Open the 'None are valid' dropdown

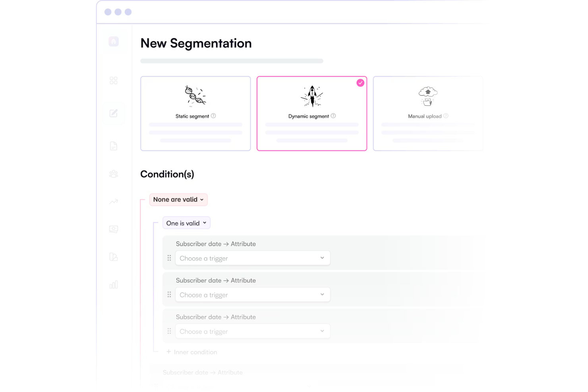click(x=178, y=199)
